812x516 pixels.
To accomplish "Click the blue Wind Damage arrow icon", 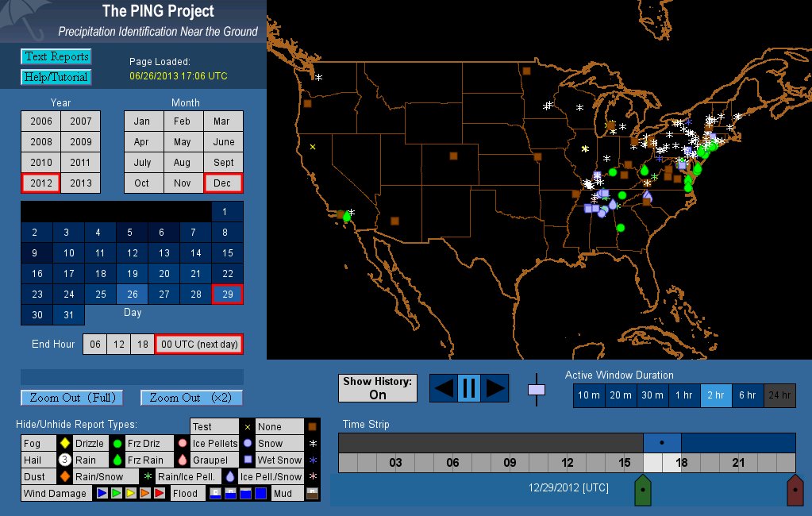I will point(102,494).
